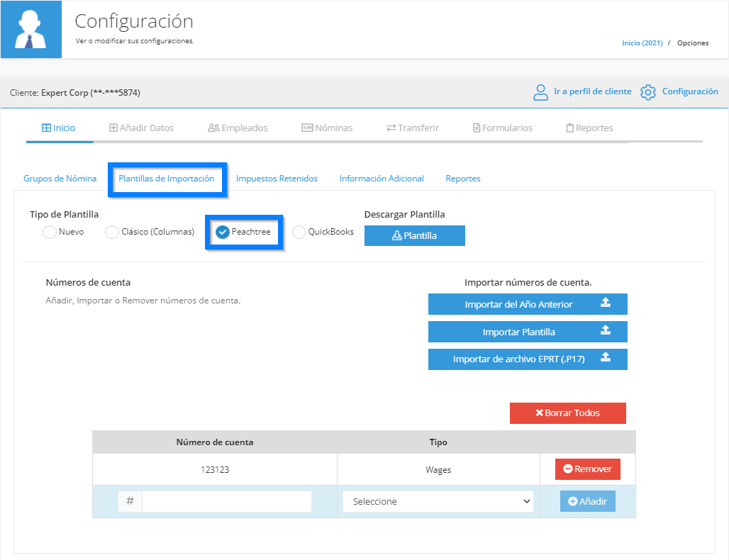This screenshot has width=729, height=560.
Task: Remove account 123123 with Remover button
Action: (588, 469)
